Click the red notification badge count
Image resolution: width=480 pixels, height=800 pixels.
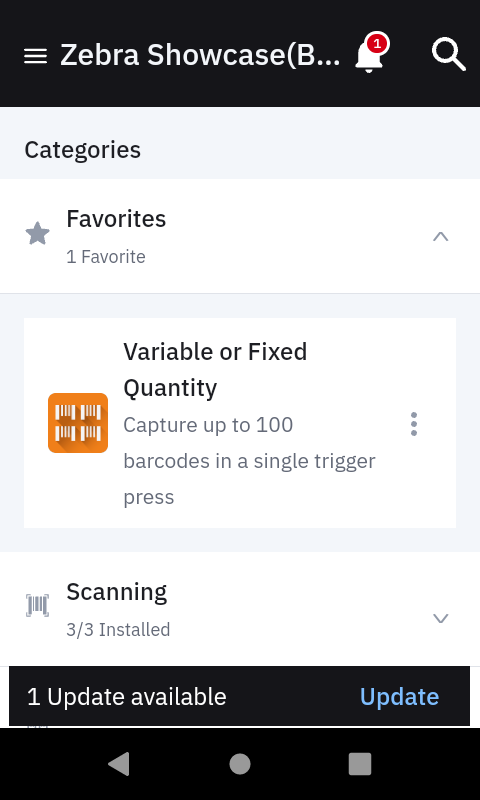377,44
